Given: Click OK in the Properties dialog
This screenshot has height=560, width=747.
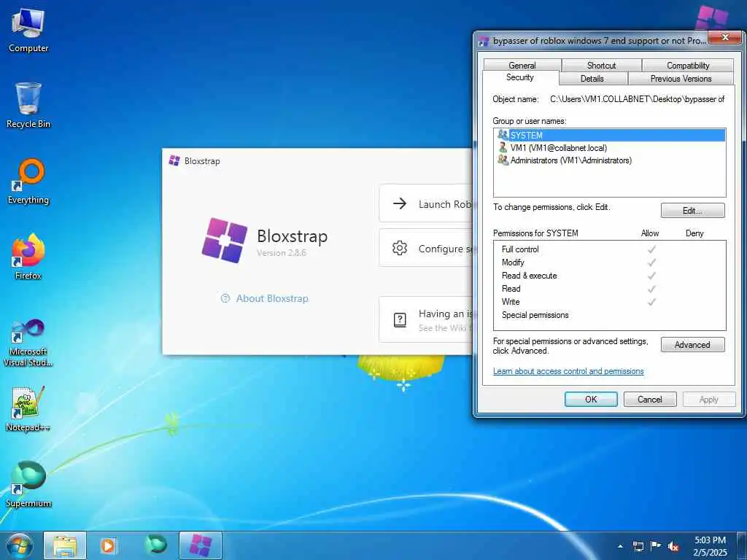Looking at the screenshot, I should (x=591, y=399).
